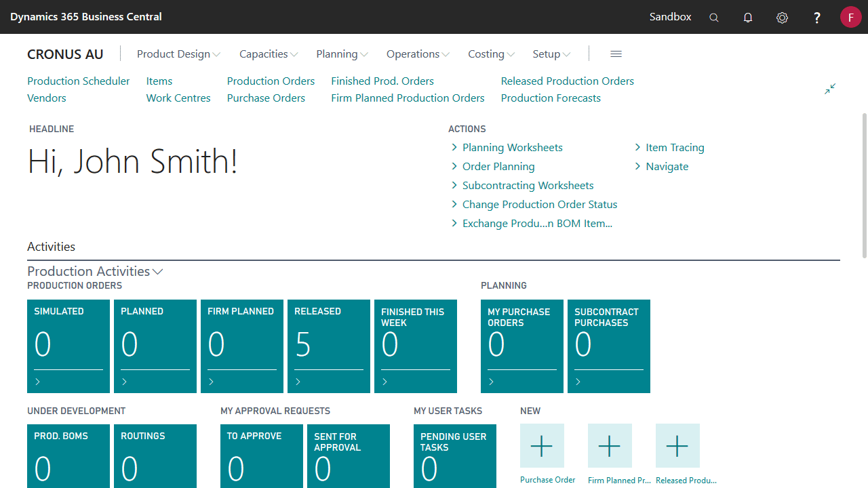The width and height of the screenshot is (868, 488).
Task: Expand the Capacities menu
Action: coord(269,54)
